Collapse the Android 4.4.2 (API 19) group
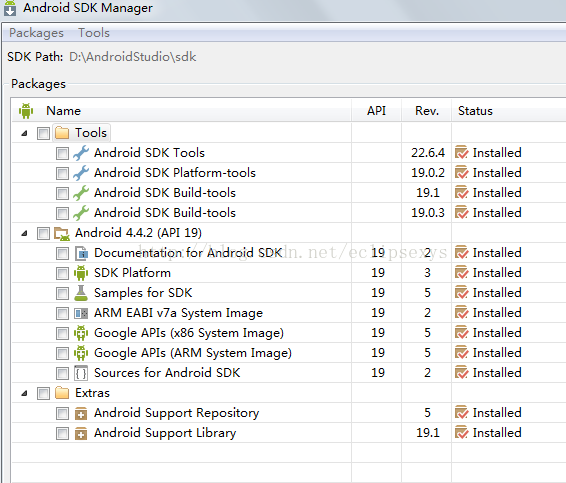566x483 pixels. click(x=24, y=233)
